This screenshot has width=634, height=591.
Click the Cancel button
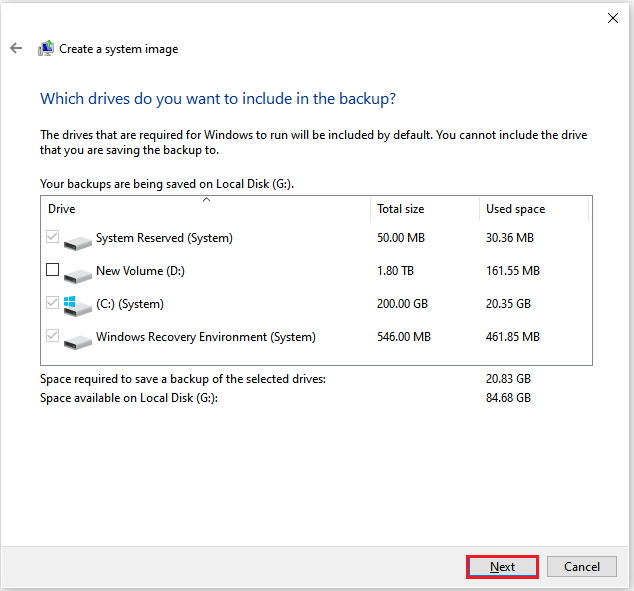click(x=582, y=567)
